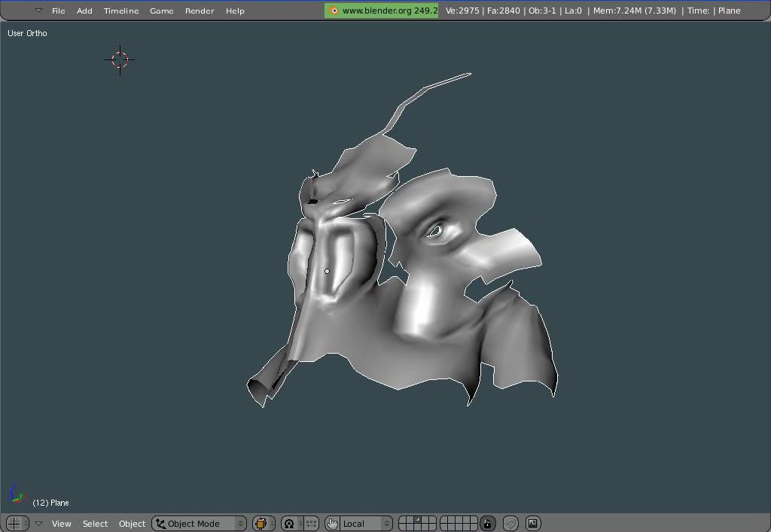Click the 3D cursor crosshair in viewport
Screen dimensions: 771x532
tap(120, 59)
